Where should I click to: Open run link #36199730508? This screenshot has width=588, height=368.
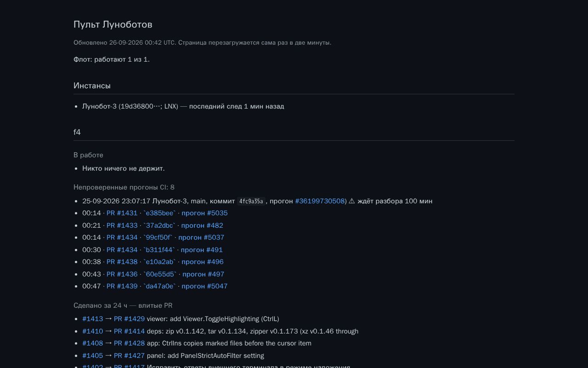[x=320, y=201]
